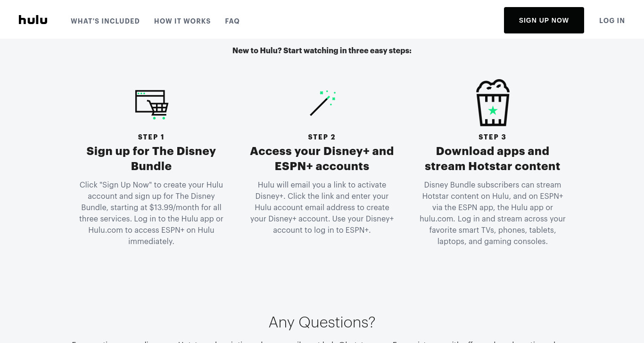Click the shopping cart icon for Step 1
Viewport: 644px width, 343px height.
pyautogui.click(x=151, y=104)
